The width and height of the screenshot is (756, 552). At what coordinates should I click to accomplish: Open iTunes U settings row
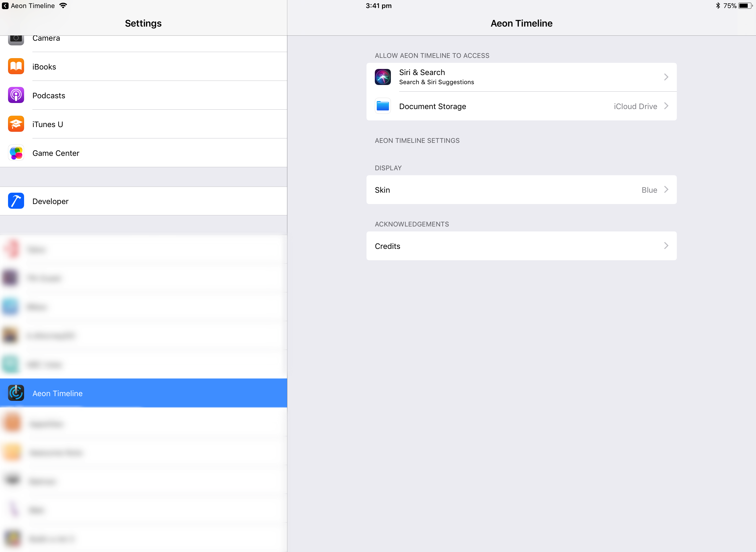click(x=144, y=124)
